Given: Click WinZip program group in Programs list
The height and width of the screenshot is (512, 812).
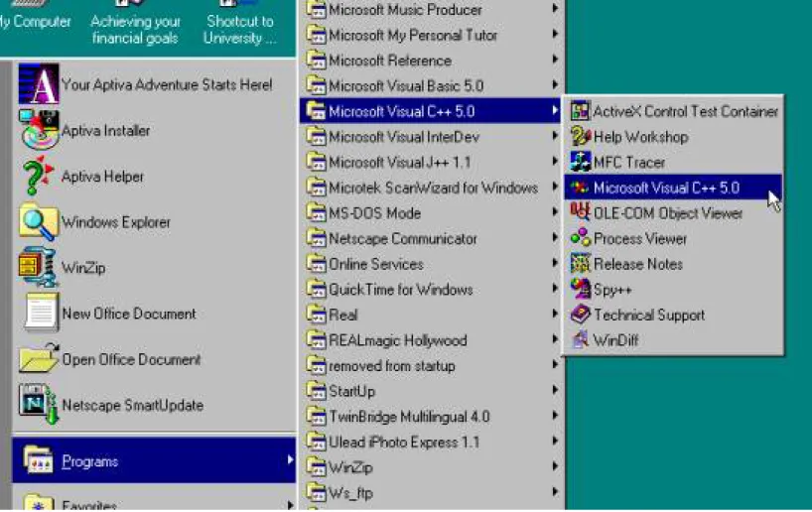Looking at the screenshot, I should [432, 467].
